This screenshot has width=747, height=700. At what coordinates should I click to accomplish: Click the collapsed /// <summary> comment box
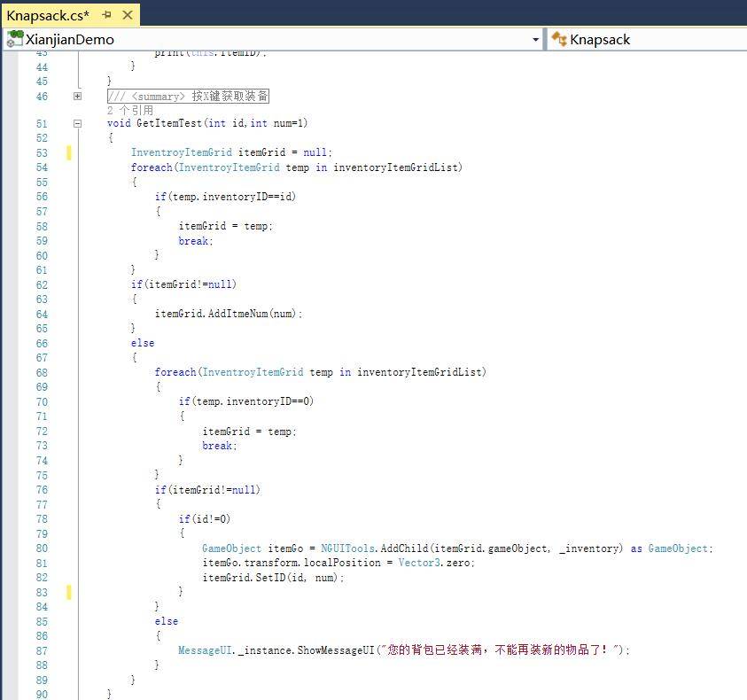[x=188, y=97]
